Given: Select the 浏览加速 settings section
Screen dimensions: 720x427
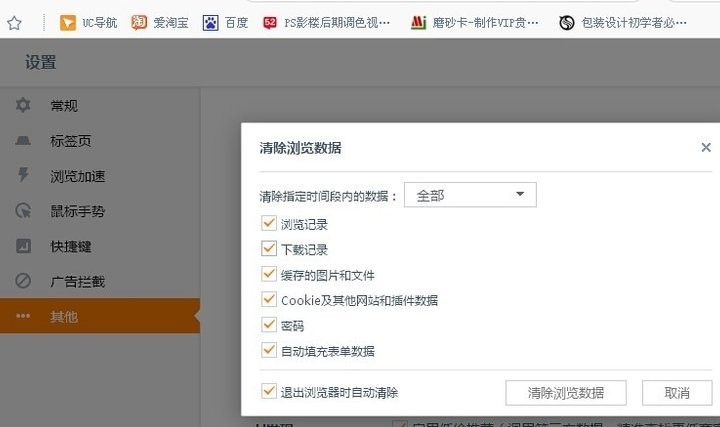Looking at the screenshot, I should click(100, 176).
